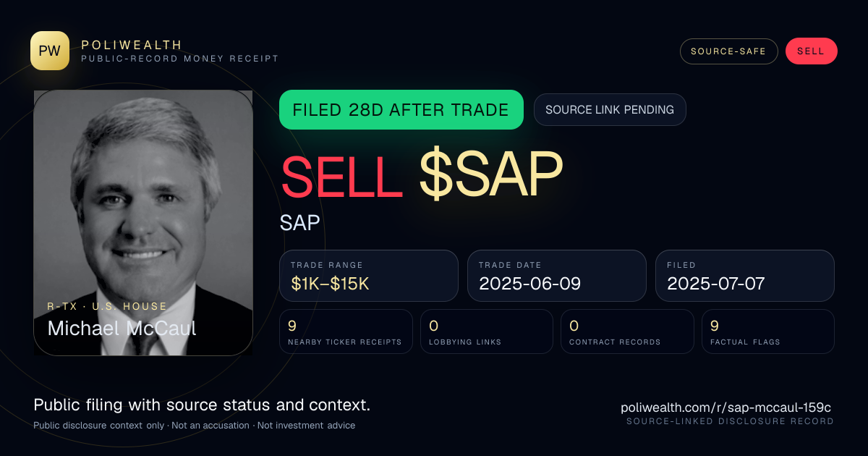Open the POLIWEALTH brand title

[132, 45]
